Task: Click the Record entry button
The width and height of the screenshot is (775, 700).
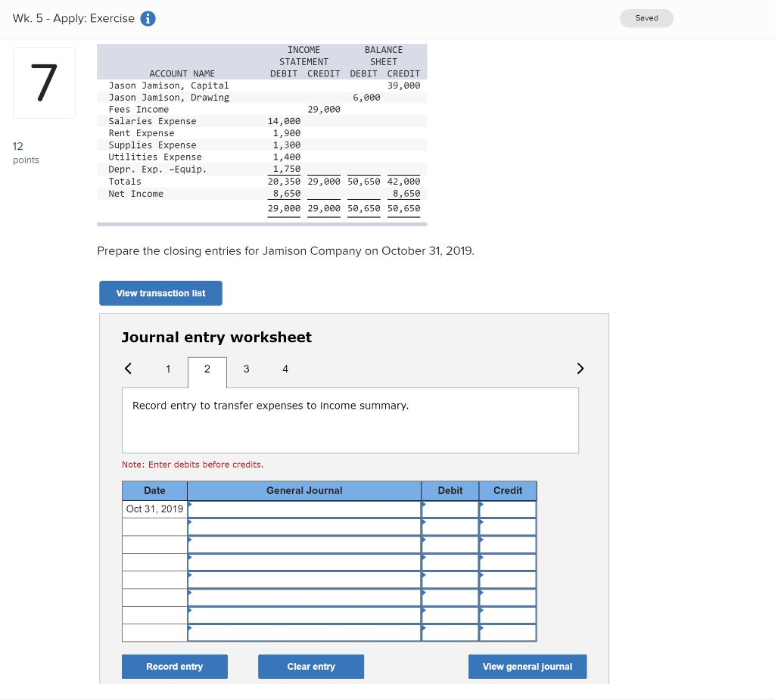Action: click(x=174, y=666)
